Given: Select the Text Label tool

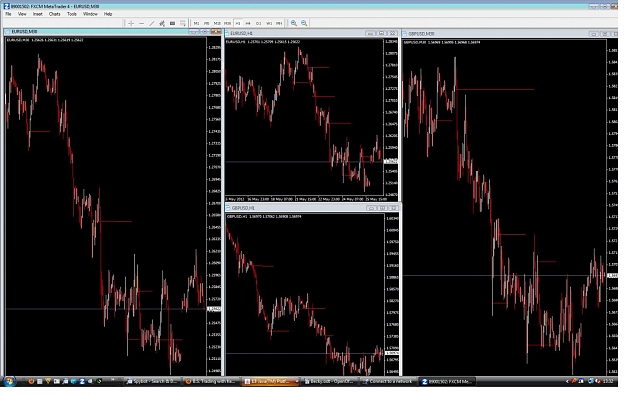Looking at the screenshot, I should tap(172, 23).
